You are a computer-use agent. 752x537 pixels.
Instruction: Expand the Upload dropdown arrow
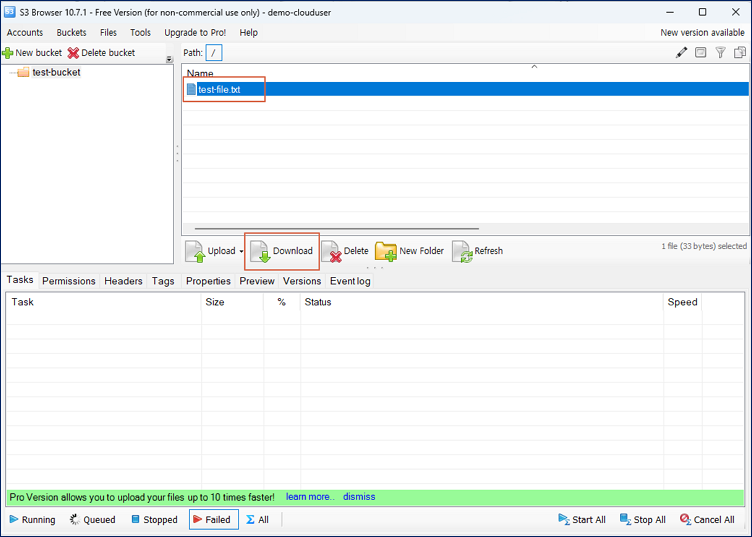(241, 251)
